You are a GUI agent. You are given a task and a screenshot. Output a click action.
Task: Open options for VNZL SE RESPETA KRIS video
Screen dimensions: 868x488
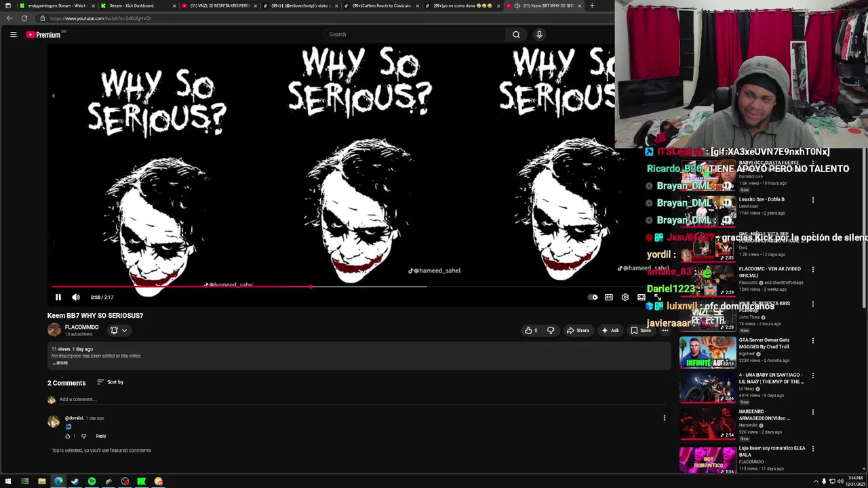pyautogui.click(x=813, y=304)
